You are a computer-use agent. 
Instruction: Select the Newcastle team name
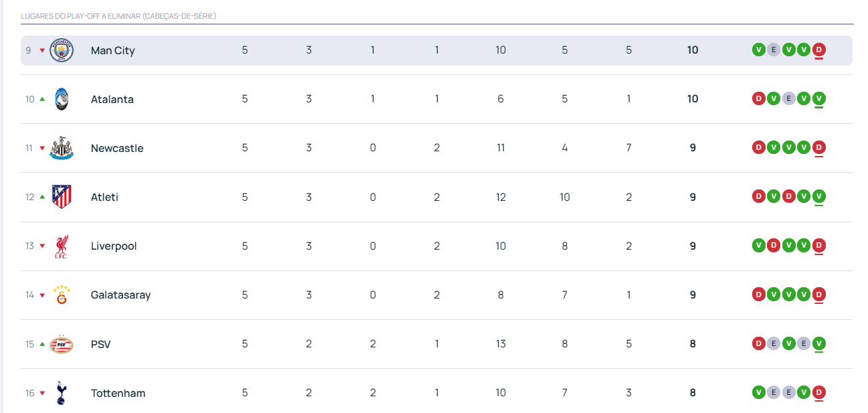(117, 148)
